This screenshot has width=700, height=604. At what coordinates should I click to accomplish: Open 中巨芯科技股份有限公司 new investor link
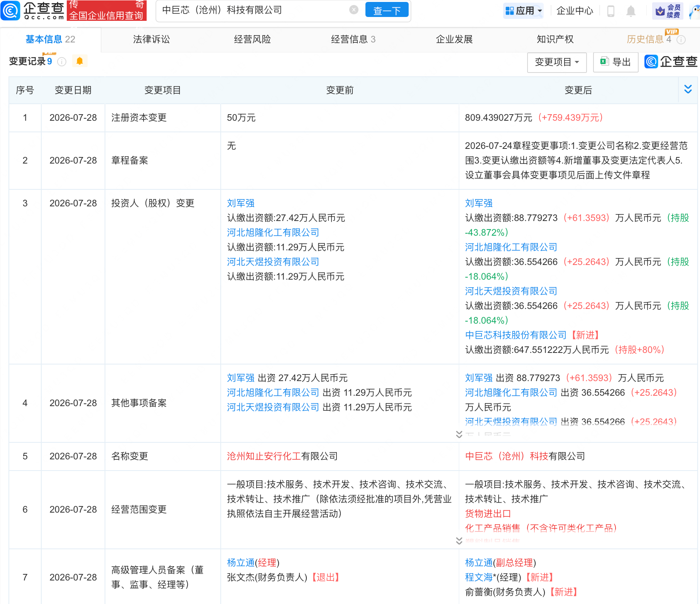pos(516,335)
